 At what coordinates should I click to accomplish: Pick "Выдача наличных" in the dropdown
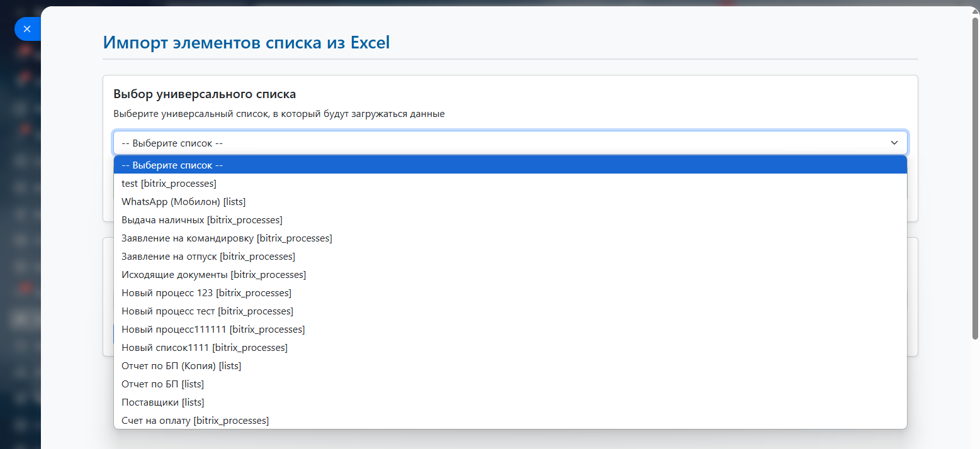(201, 220)
